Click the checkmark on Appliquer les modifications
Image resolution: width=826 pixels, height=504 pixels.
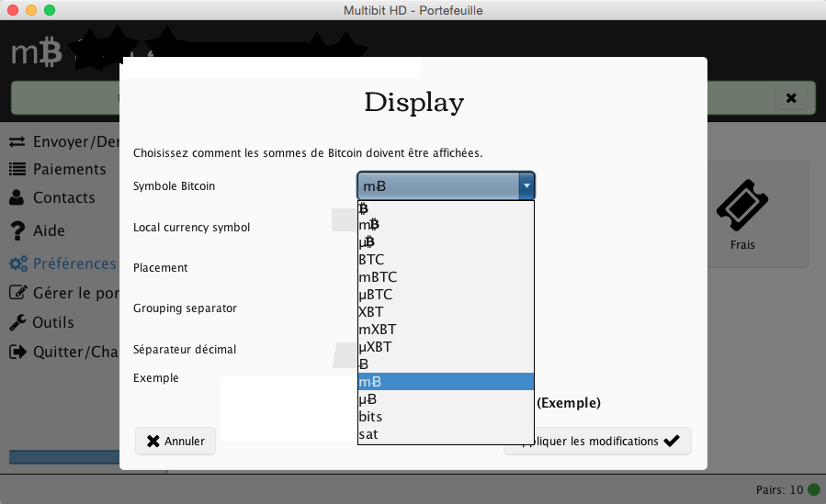[x=672, y=441]
